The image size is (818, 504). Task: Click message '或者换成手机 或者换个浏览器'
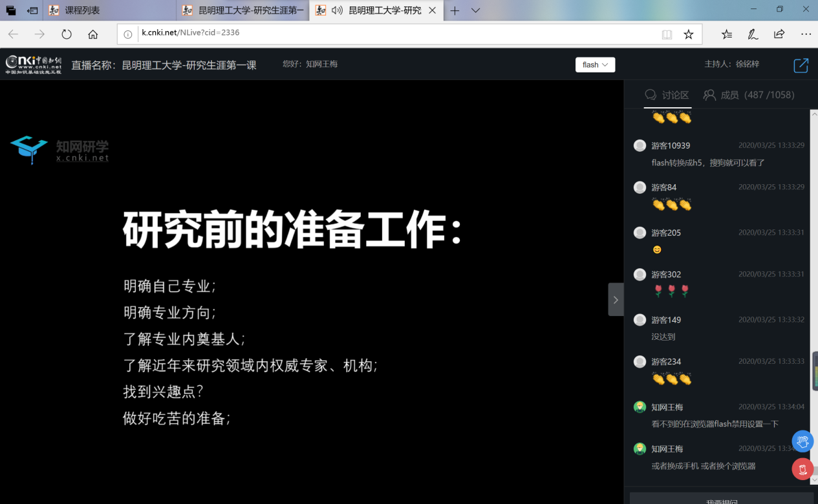point(704,466)
